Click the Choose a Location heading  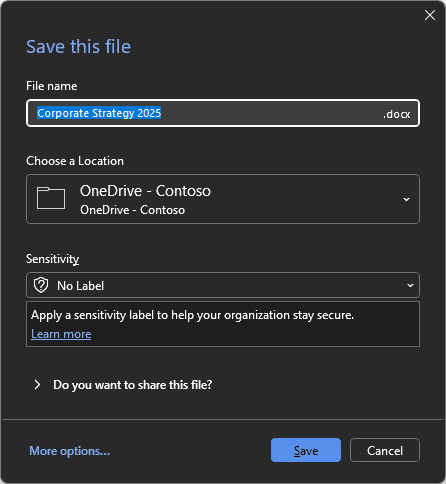click(75, 161)
